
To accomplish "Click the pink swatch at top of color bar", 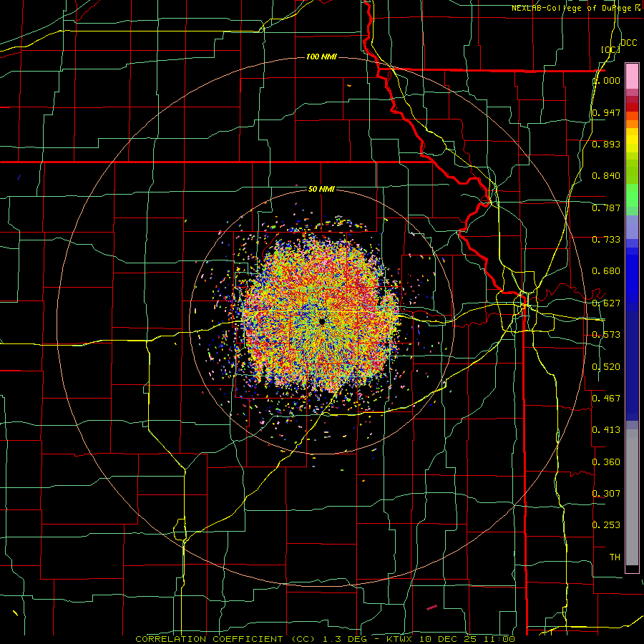I will coord(632,76).
